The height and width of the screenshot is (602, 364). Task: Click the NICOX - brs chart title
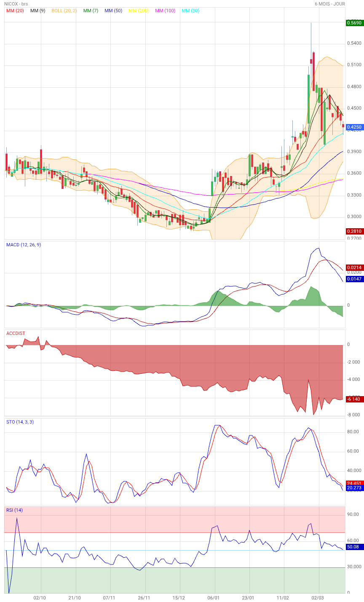click(16, 4)
